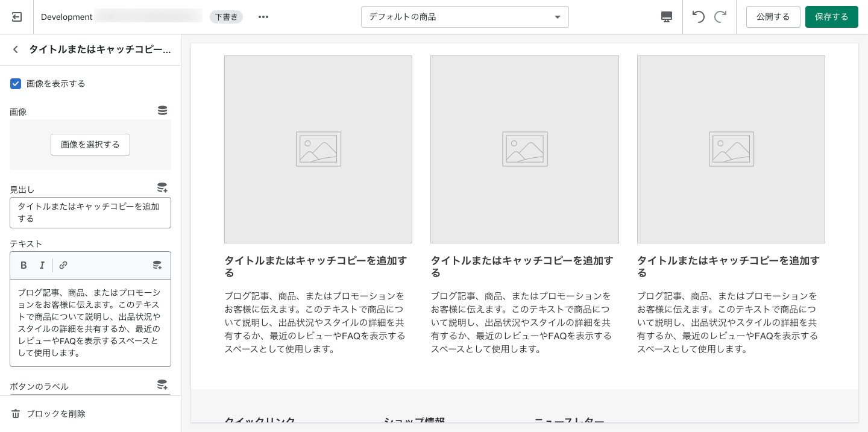This screenshot has width=868, height=432.
Task: Open the three-dot more actions menu
Action: pos(263,17)
